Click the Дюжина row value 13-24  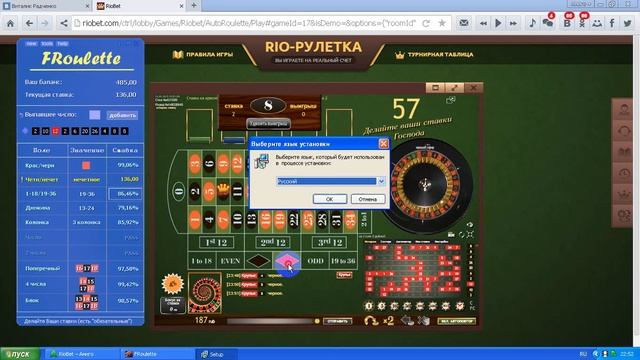coord(87,208)
